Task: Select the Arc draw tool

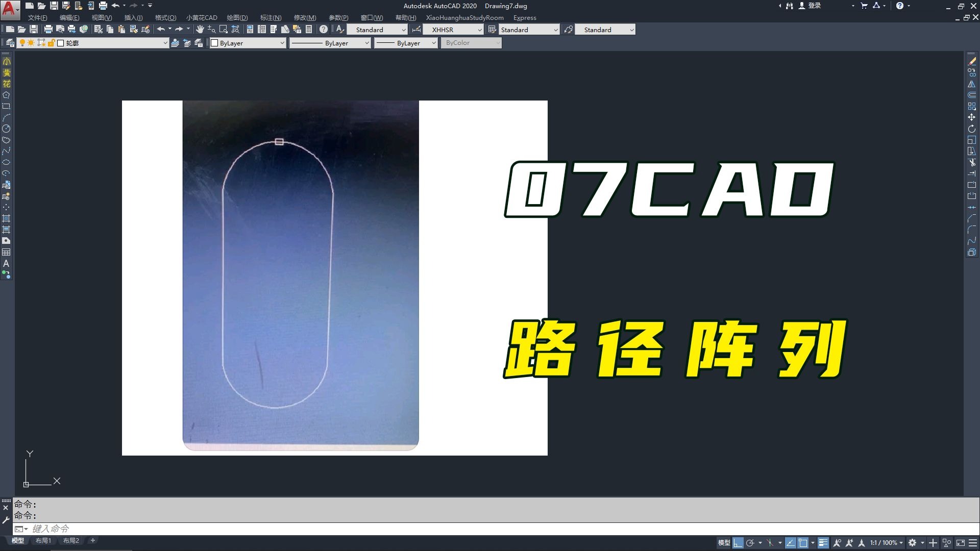Action: (x=6, y=118)
